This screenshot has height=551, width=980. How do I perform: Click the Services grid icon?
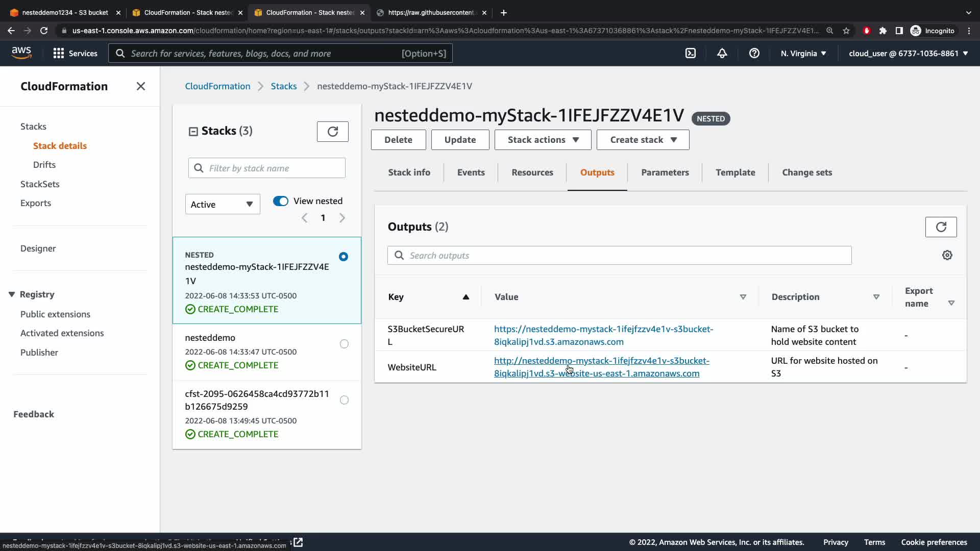tap(59, 53)
